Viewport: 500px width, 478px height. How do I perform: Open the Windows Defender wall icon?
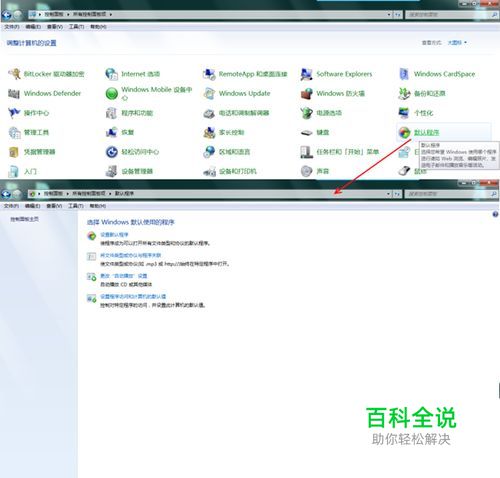click(x=14, y=93)
